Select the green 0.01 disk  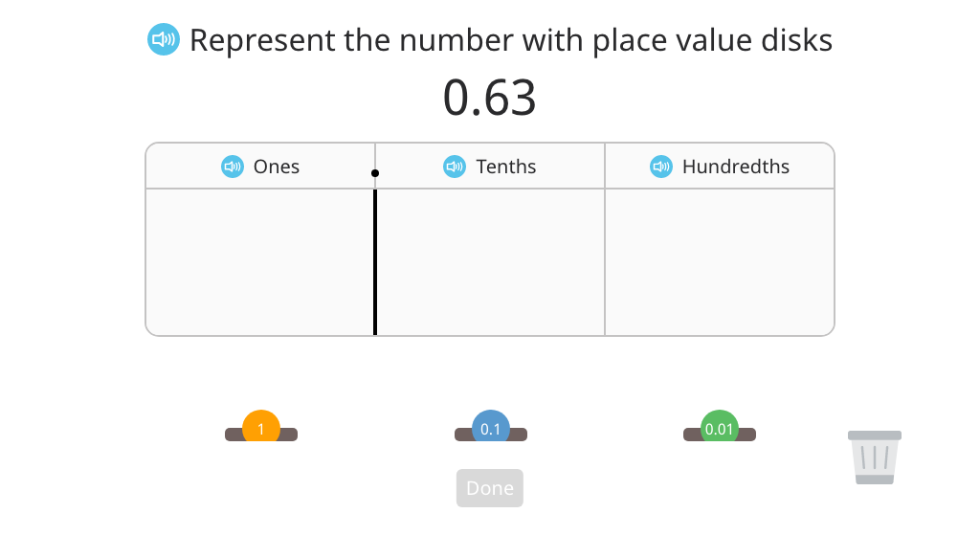[720, 427]
